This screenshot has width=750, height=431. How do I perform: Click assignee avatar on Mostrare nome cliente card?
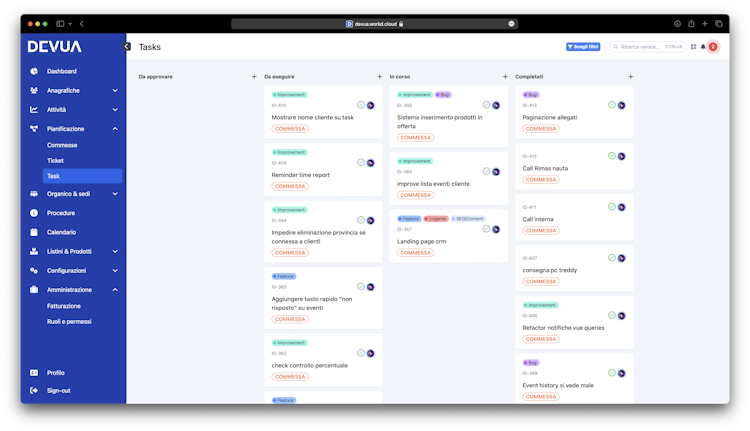click(x=371, y=105)
